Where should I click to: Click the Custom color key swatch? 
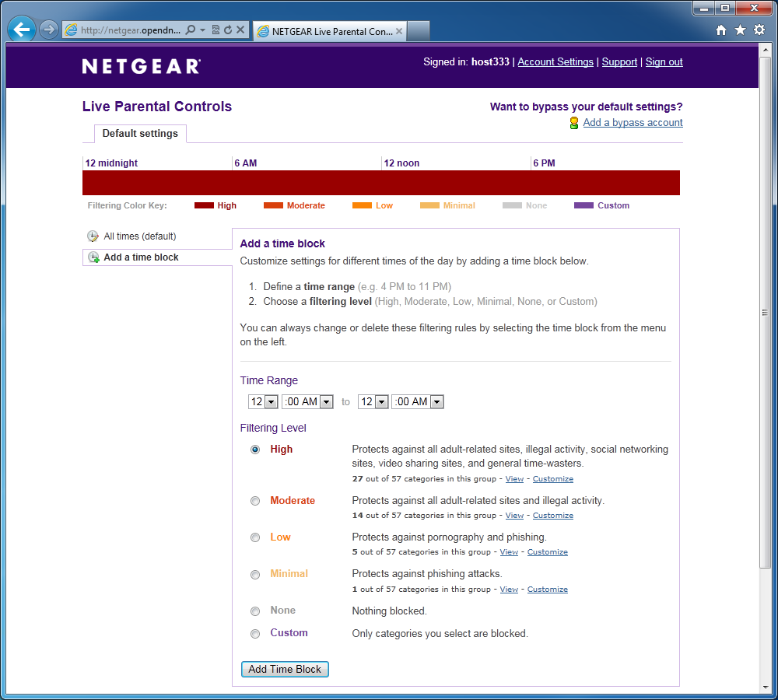(x=584, y=205)
